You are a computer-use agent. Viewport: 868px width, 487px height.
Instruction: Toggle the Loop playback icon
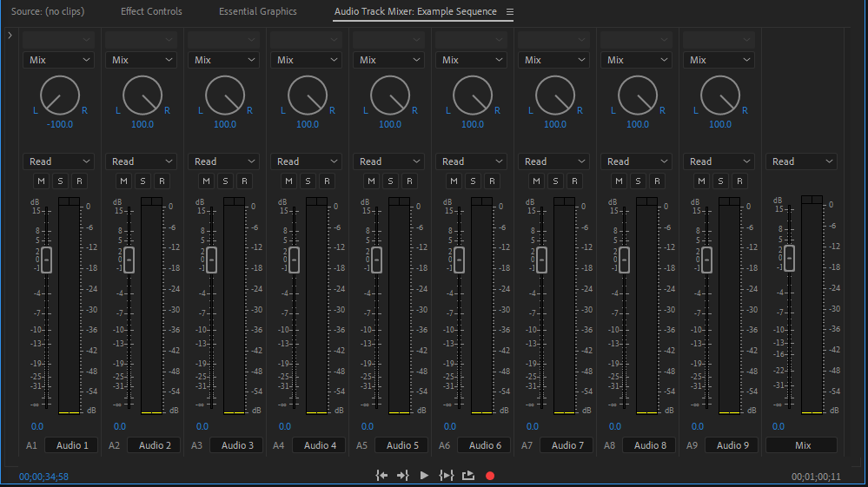468,476
